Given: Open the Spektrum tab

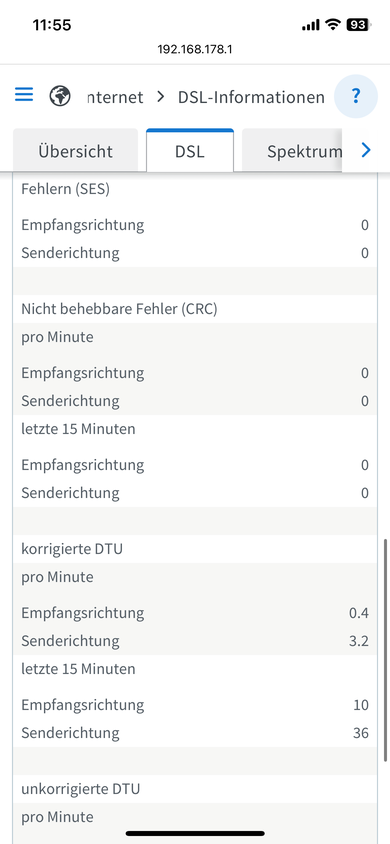Looking at the screenshot, I should tap(292, 151).
